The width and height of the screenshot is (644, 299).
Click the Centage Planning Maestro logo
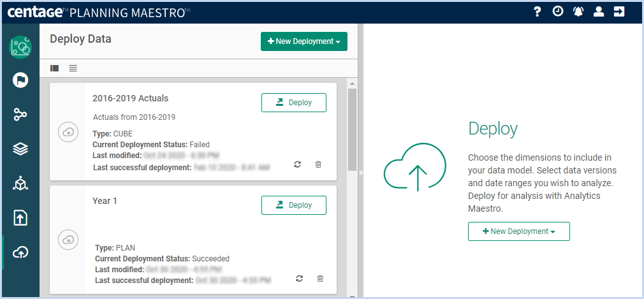pos(99,12)
